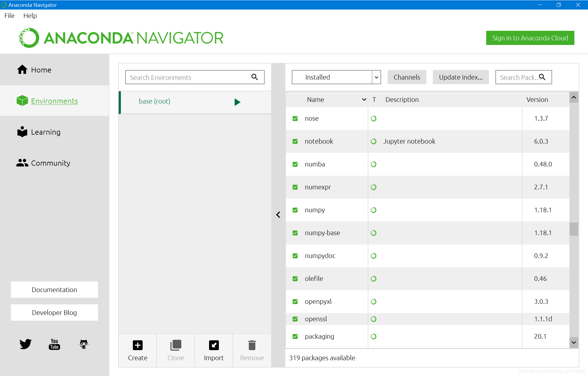Click the package list scroll-down arrow
This screenshot has height=376, width=588.
click(574, 342)
